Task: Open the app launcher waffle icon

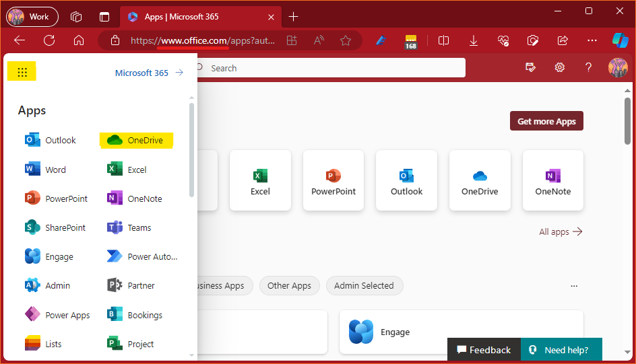Action: click(x=22, y=72)
